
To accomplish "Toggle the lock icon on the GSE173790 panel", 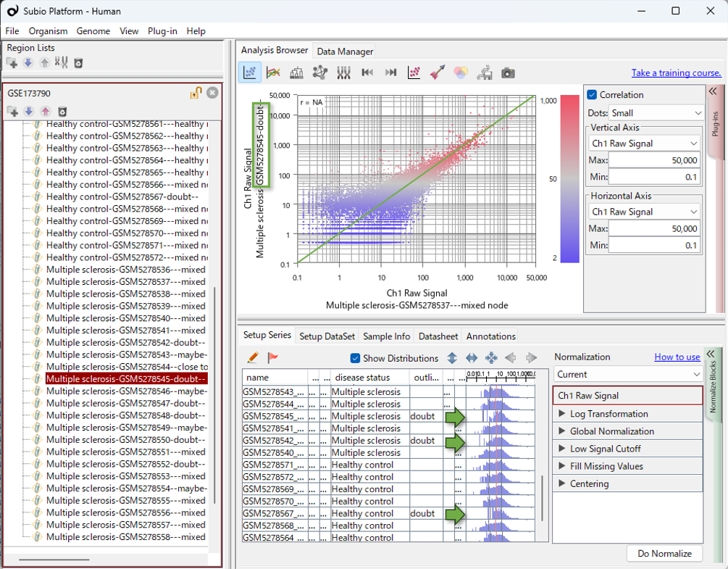I will (194, 93).
